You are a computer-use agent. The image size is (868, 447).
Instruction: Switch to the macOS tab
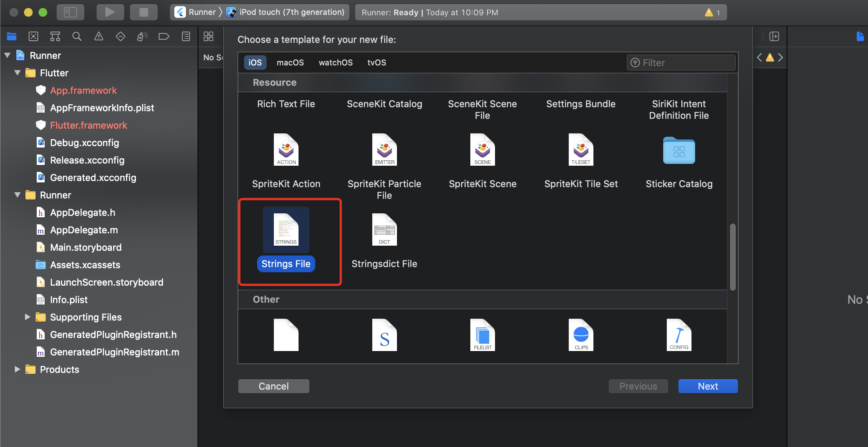(290, 63)
